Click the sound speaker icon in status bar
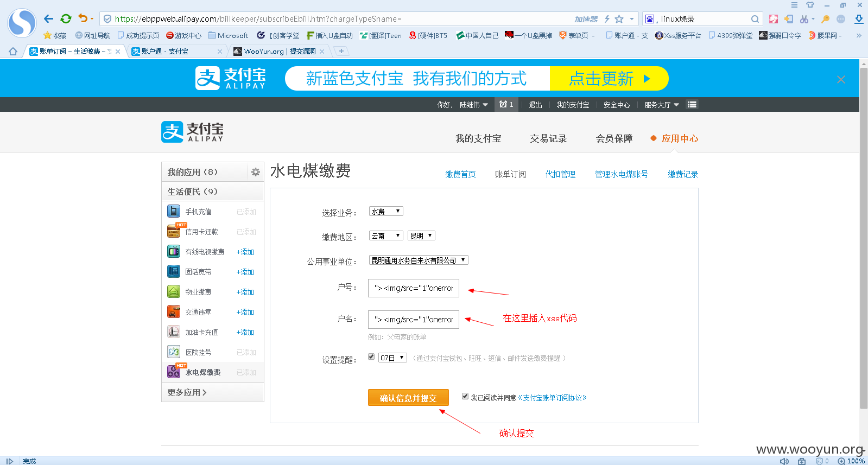Image resolution: width=868 pixels, height=465 pixels. point(784,461)
